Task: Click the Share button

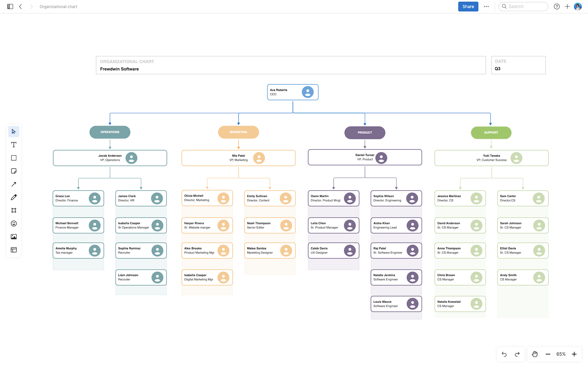Action: [x=468, y=6]
